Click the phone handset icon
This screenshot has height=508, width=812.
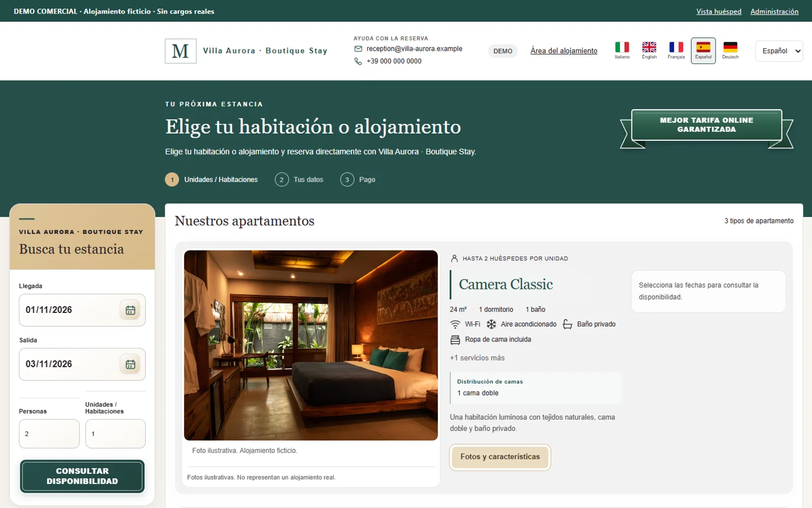tap(358, 61)
